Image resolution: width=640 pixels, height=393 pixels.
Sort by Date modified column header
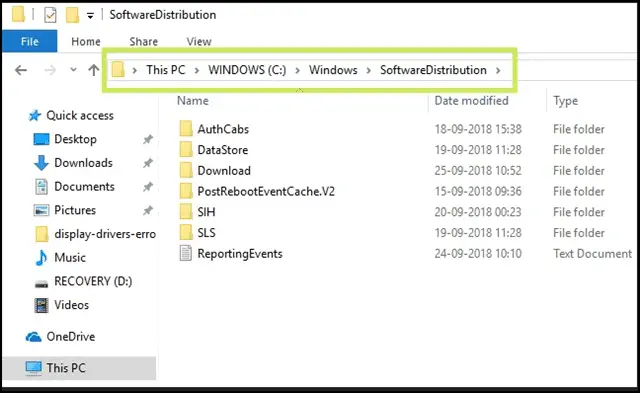(471, 100)
